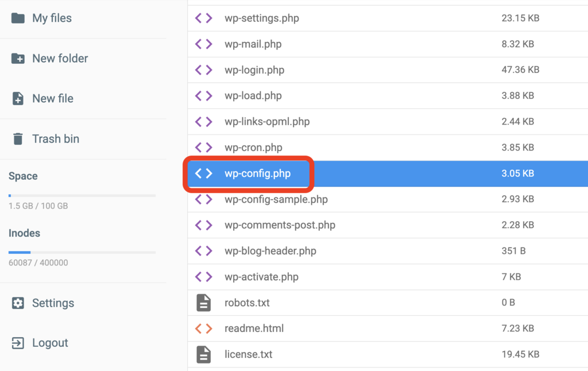
Task: Click the code icon beside wp-settings.php
Action: [x=203, y=18]
